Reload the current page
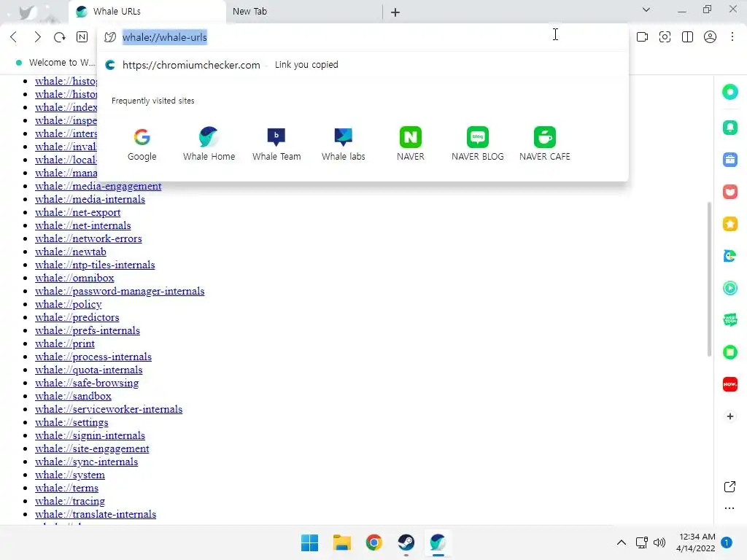This screenshot has height=560, width=747. coord(60,37)
